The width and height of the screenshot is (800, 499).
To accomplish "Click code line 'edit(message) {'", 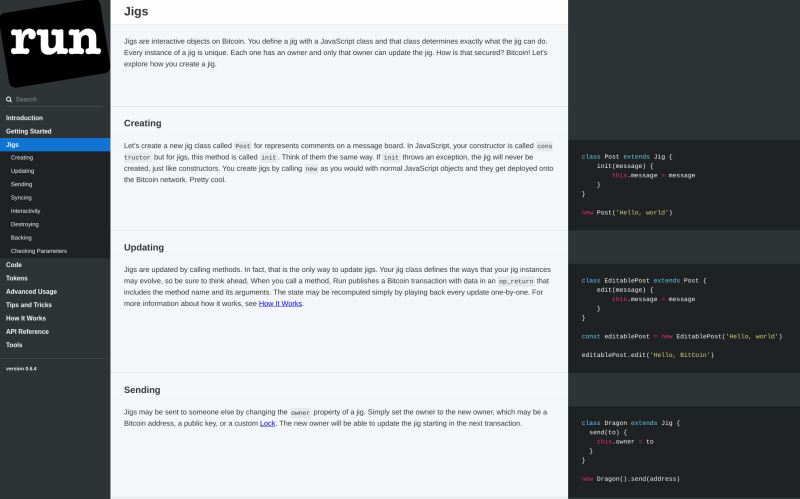I will point(625,290).
